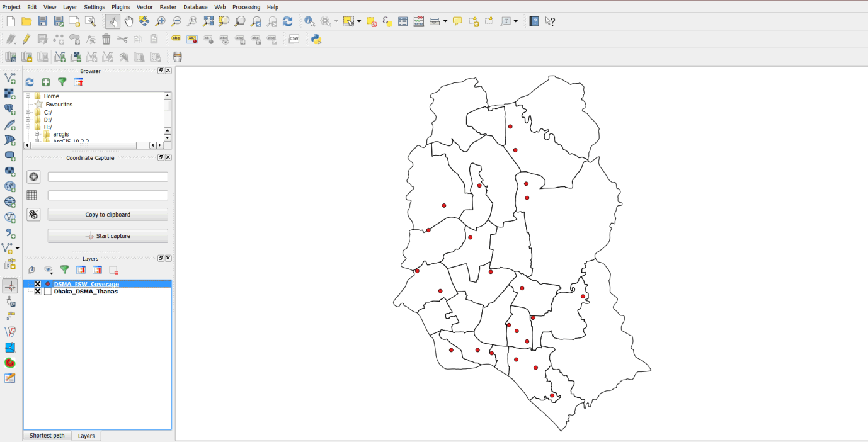Viewport: 868px width, 442px height.
Task: Activate the What's This help pointer
Action: pos(550,21)
